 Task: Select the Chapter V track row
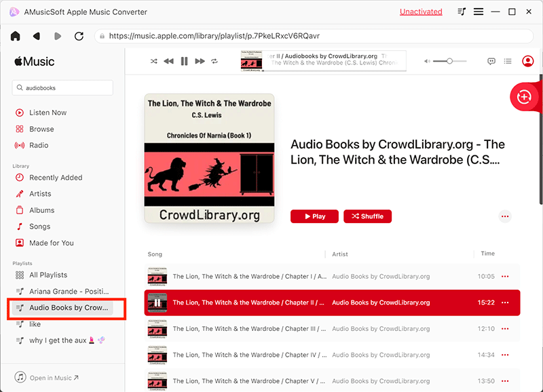click(332, 380)
